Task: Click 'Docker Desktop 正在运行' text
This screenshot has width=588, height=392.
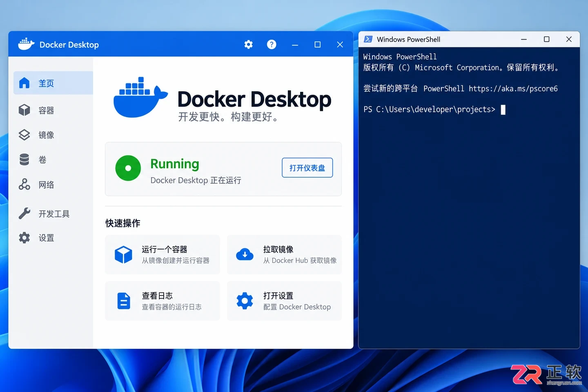Action: click(x=196, y=180)
